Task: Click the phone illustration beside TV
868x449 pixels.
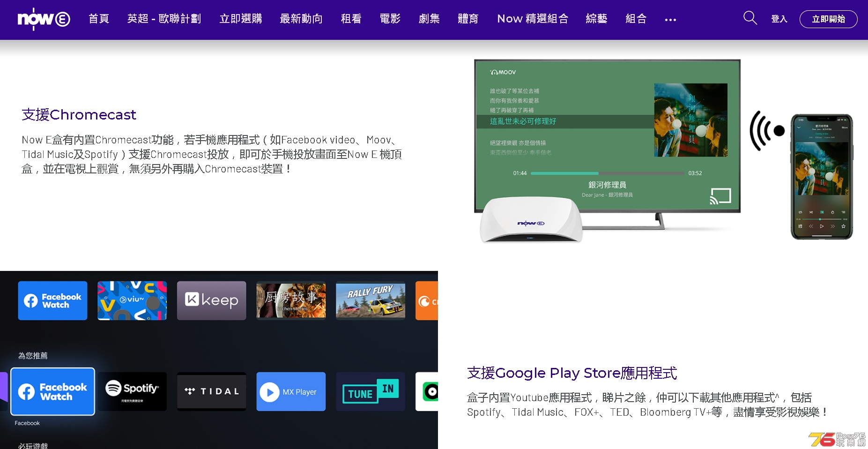Action: (822, 177)
